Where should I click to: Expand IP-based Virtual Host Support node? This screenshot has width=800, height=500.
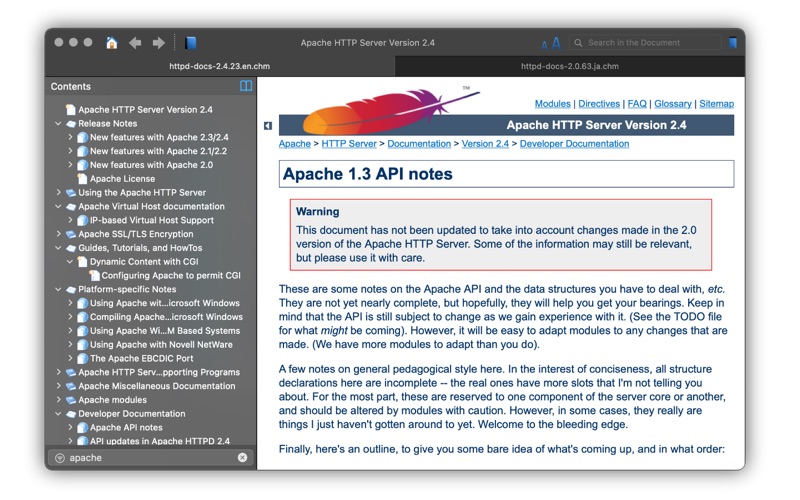tap(70, 220)
